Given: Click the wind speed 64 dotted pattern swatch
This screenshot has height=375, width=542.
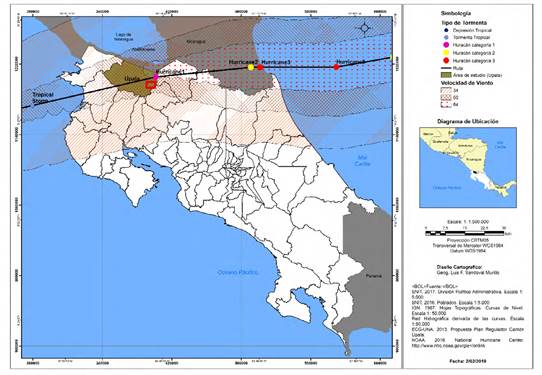Looking at the screenshot, I should 446,104.
